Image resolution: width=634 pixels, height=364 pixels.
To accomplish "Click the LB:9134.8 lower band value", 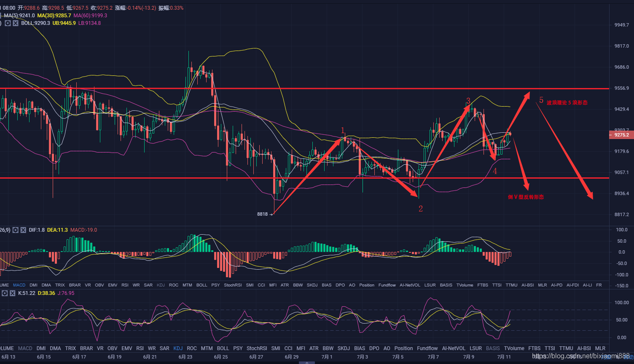I will [x=89, y=23].
